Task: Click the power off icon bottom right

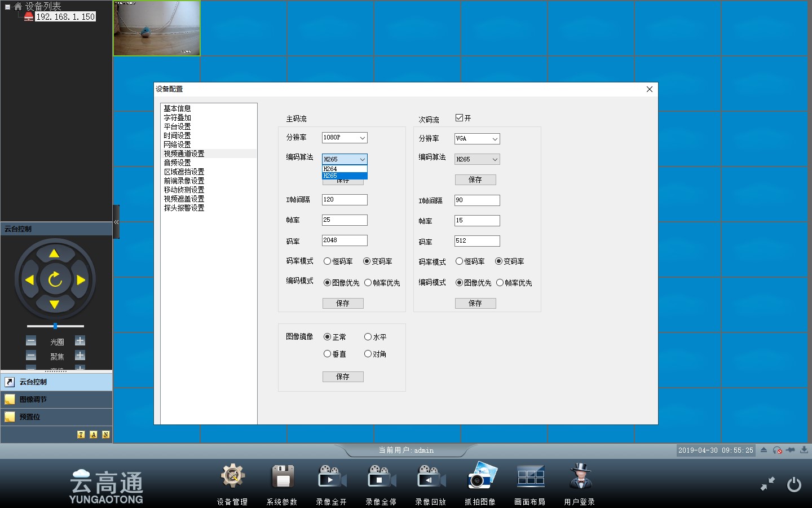Action: 794,484
